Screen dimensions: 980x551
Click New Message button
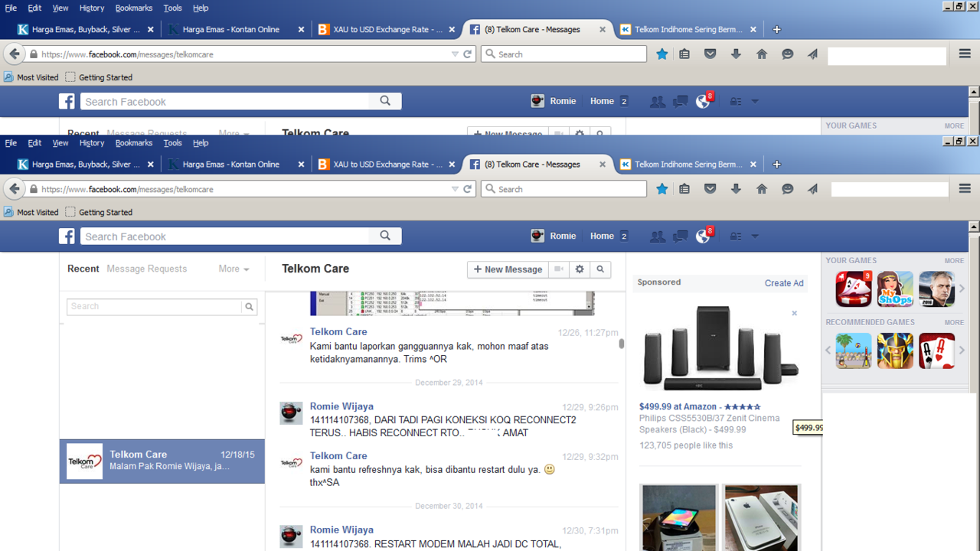(508, 269)
